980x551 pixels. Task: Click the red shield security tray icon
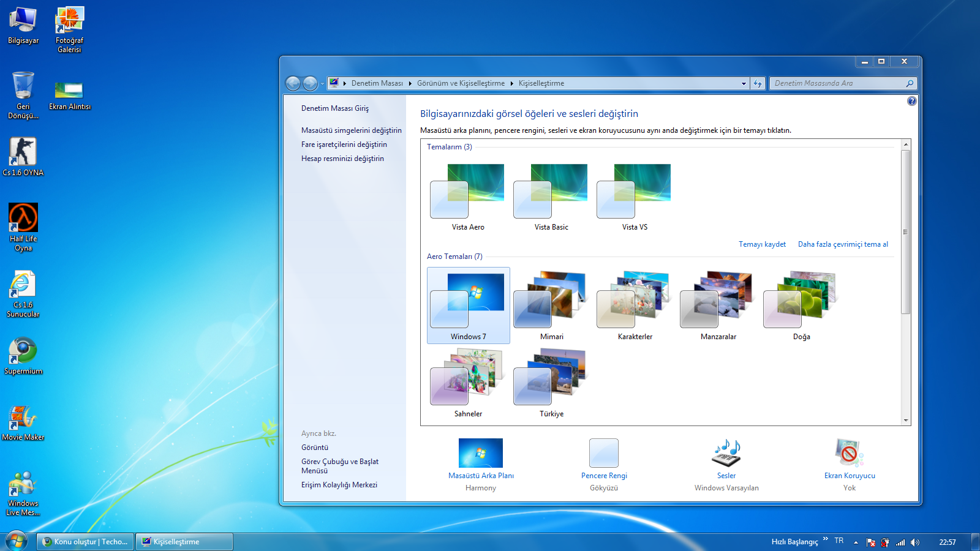click(x=885, y=542)
